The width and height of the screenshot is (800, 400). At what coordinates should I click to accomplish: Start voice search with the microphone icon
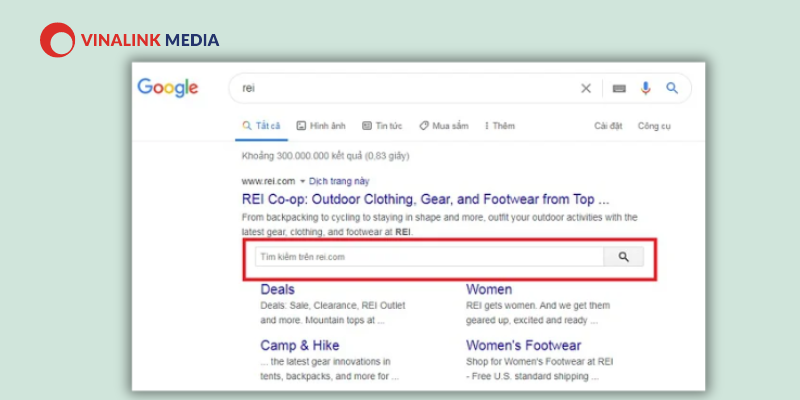[x=646, y=88]
